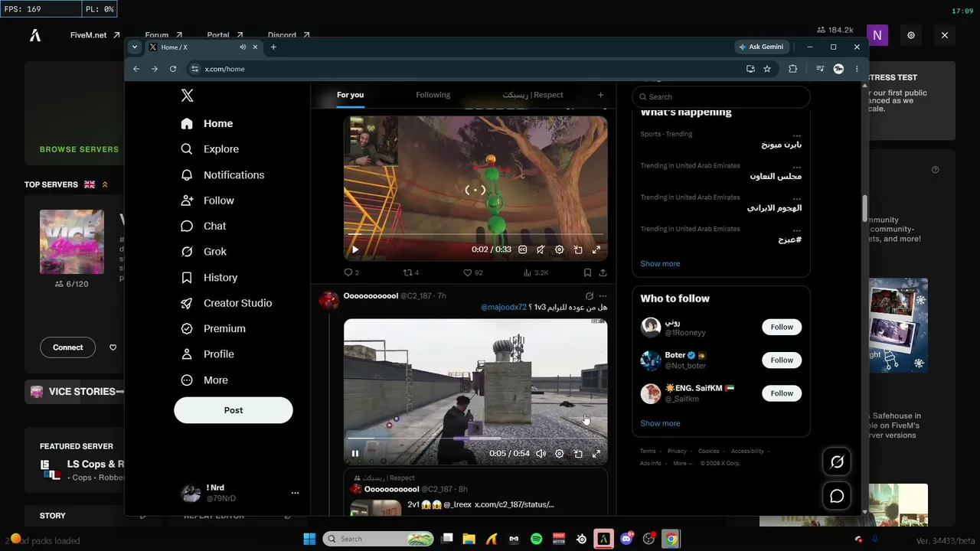Open Chrome media controls icon
The image size is (980, 551).
(x=820, y=69)
